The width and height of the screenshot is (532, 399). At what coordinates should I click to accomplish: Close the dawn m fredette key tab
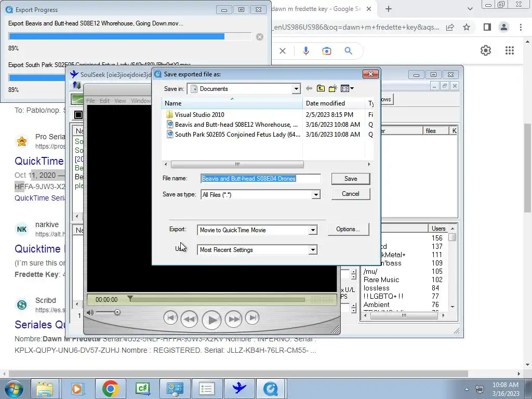tap(369, 9)
